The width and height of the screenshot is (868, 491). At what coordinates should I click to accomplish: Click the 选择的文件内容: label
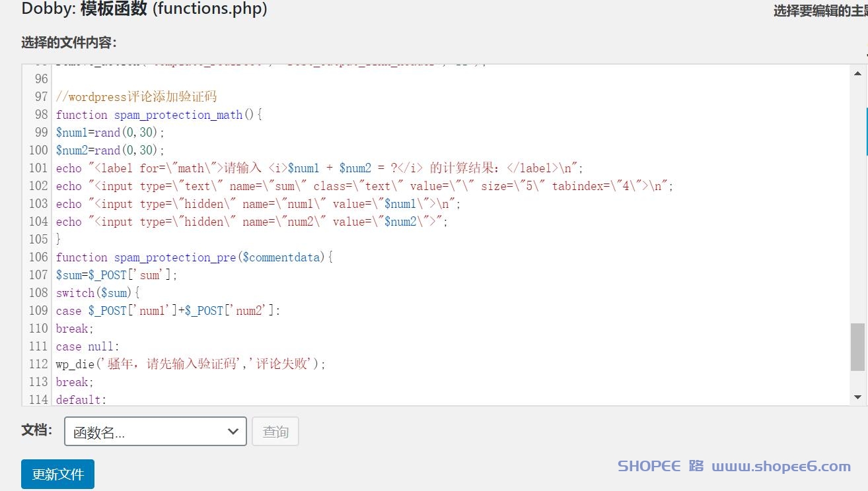(69, 43)
